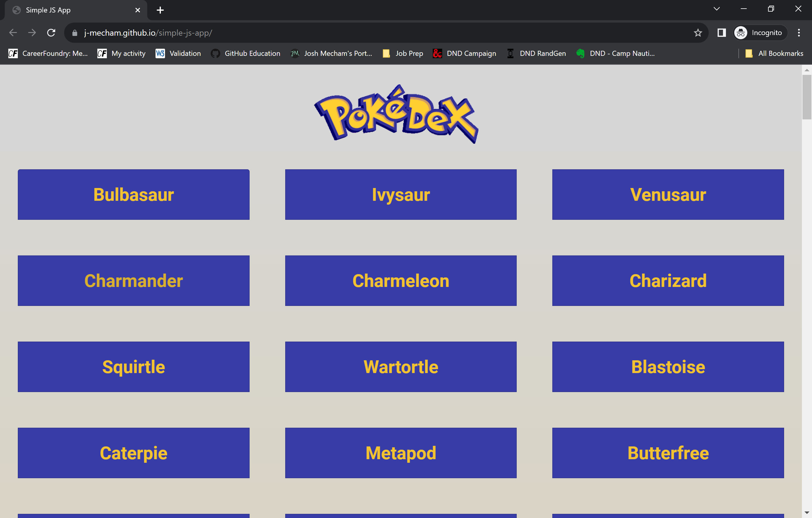This screenshot has height=518, width=812.
Task: Click the browser back arrow
Action: (14, 33)
